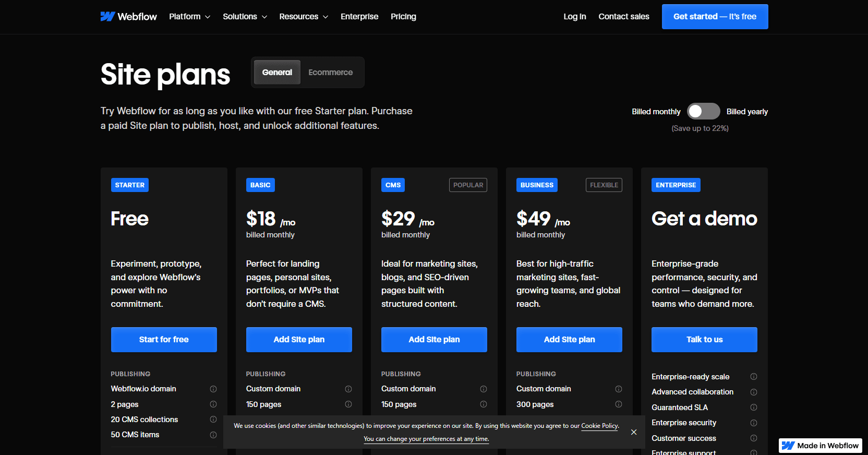
Task: Open info icon for CMS plan 150 pages
Action: (484, 404)
